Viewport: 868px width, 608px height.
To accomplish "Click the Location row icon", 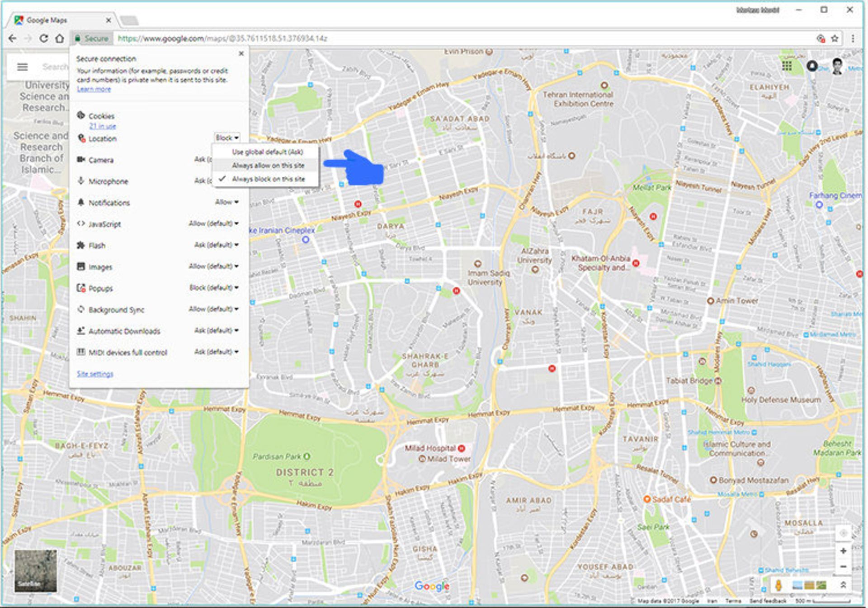I will coord(81,138).
